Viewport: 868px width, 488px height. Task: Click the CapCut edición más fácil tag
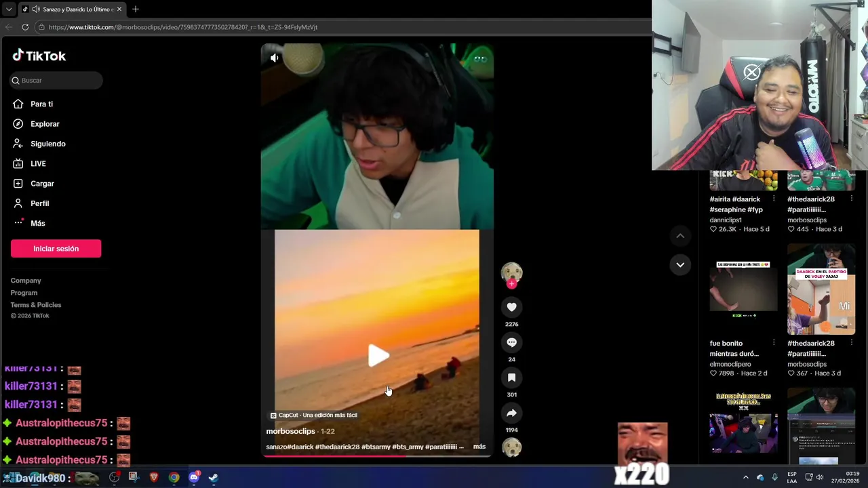click(313, 415)
